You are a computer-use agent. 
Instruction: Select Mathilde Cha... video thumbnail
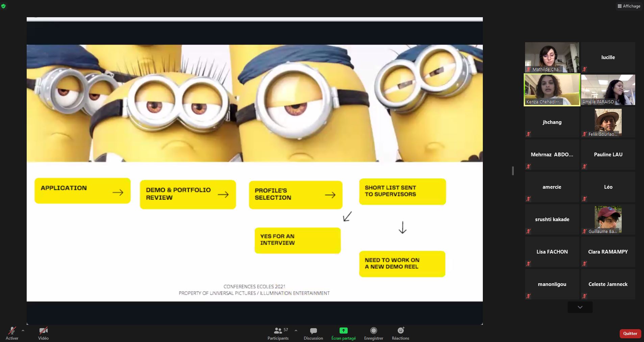click(x=552, y=57)
